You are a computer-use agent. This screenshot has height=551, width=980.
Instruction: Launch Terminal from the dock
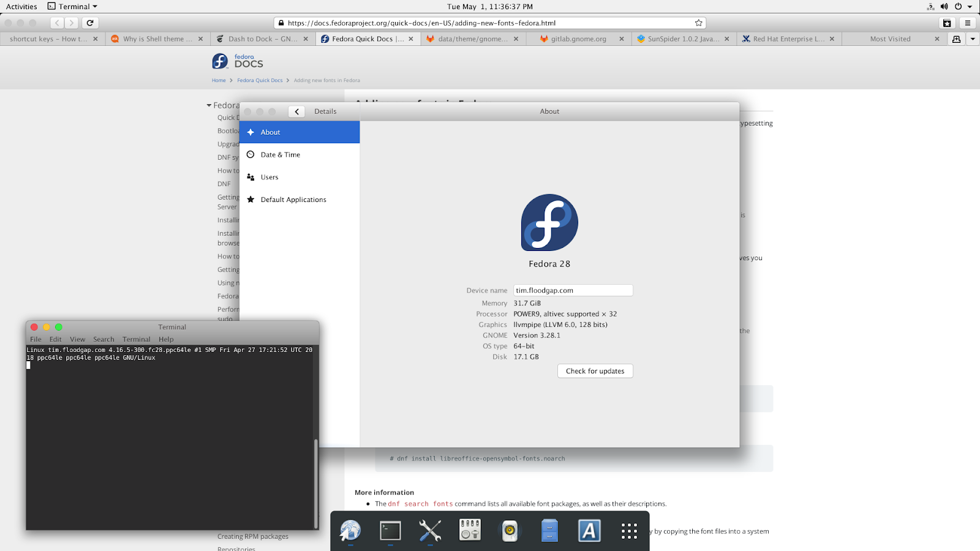tap(390, 531)
